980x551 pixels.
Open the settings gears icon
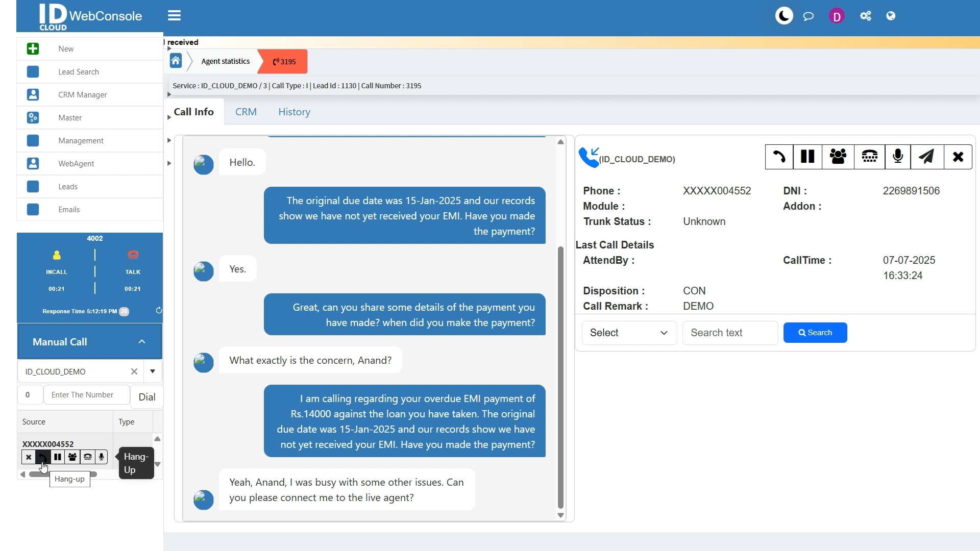click(866, 16)
